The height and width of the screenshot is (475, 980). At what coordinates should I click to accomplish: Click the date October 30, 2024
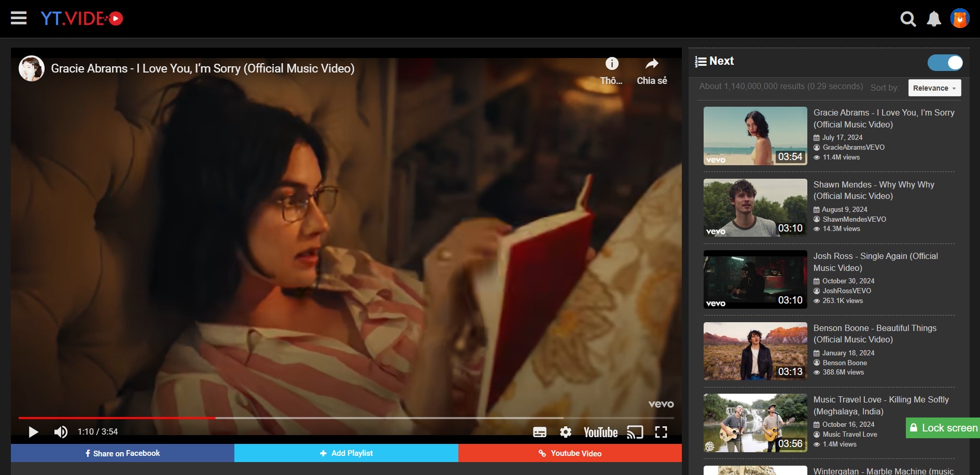click(848, 281)
